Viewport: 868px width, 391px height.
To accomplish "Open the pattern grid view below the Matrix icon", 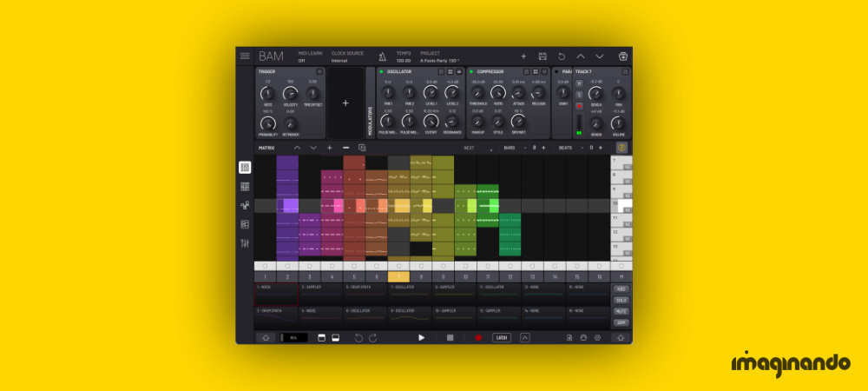I will coord(245,187).
